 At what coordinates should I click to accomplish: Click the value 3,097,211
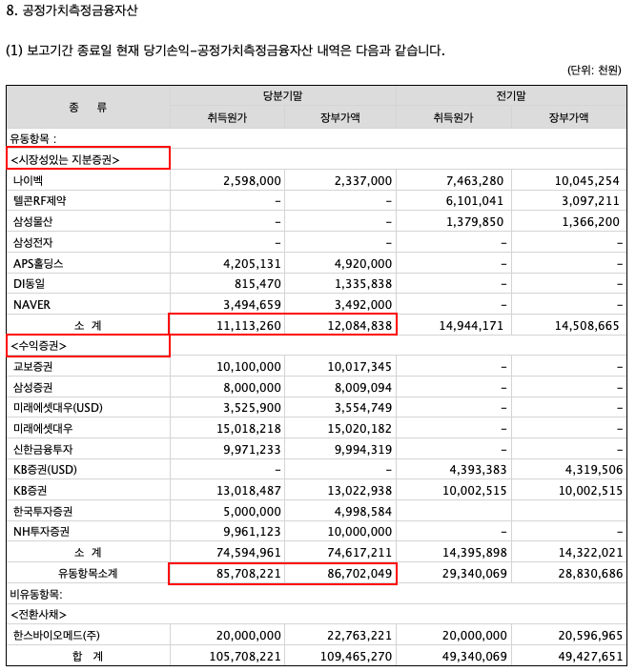click(x=590, y=201)
